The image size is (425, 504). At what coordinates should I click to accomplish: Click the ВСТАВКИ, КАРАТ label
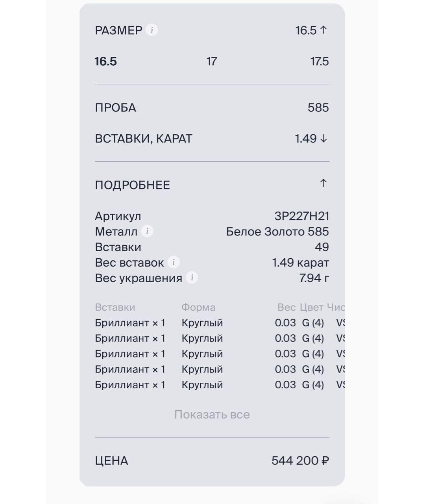(144, 139)
